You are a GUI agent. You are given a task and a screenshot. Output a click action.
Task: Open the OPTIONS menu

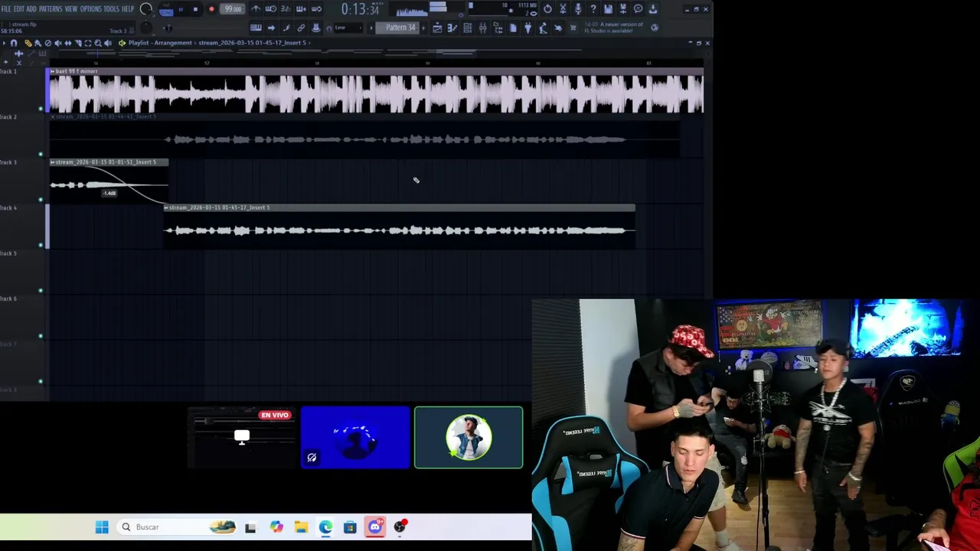91,9
